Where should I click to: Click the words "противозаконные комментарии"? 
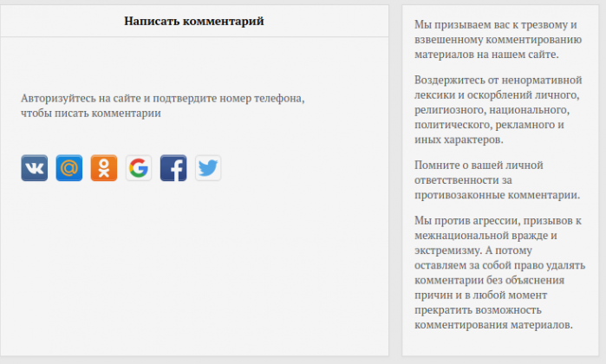coord(495,196)
